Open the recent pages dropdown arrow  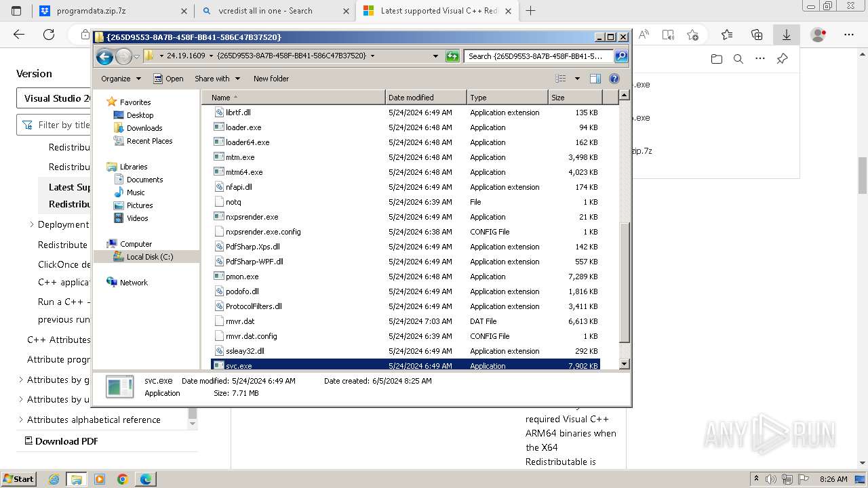click(136, 56)
